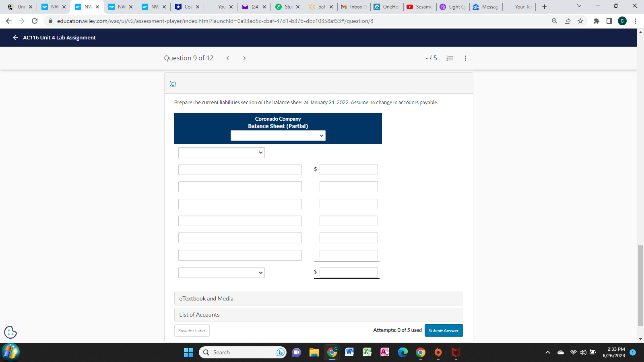
Task: Click the browser profile avatar icon
Action: 622,21
